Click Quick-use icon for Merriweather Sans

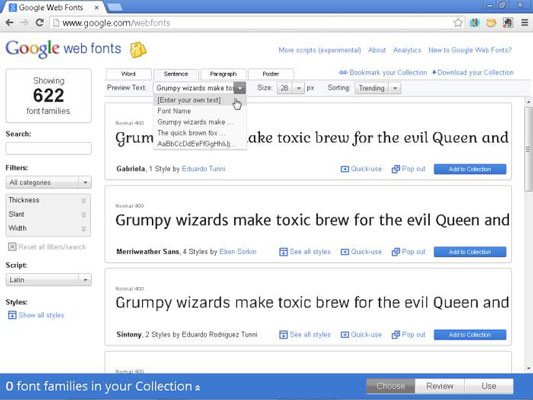pos(345,252)
